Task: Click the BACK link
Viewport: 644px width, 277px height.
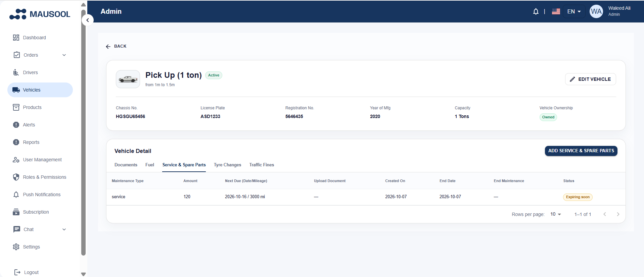Action: pos(116,46)
